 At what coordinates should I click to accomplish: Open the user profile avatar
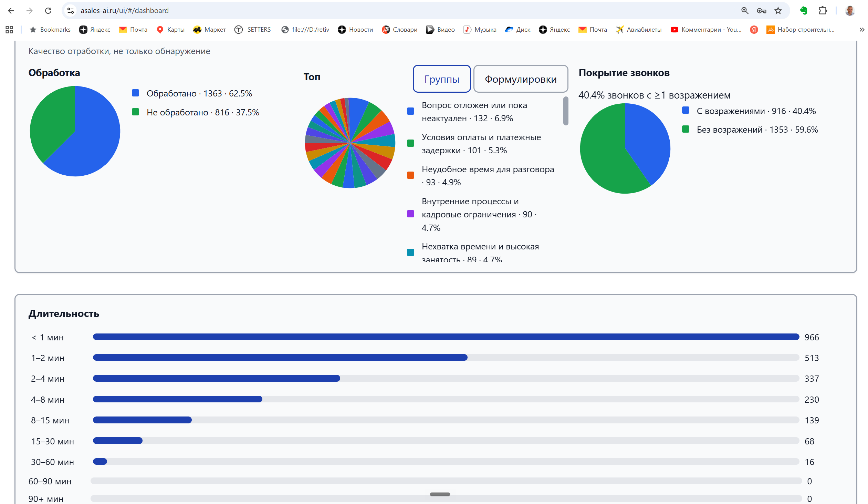[x=850, y=11]
